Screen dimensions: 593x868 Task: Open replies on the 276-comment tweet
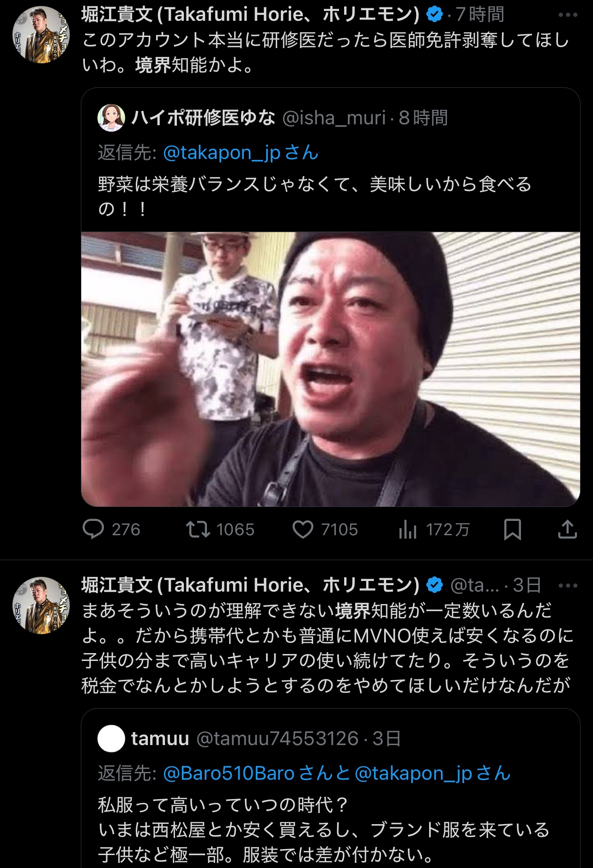pyautogui.click(x=111, y=530)
